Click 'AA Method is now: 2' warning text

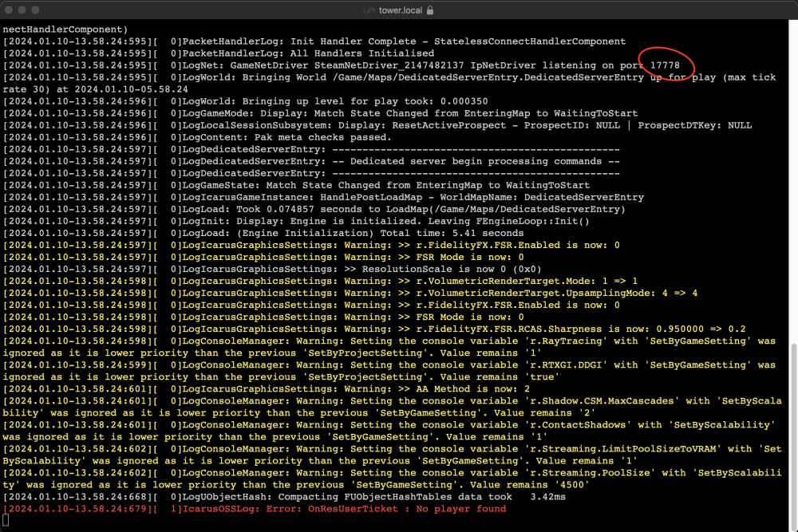[x=472, y=388]
